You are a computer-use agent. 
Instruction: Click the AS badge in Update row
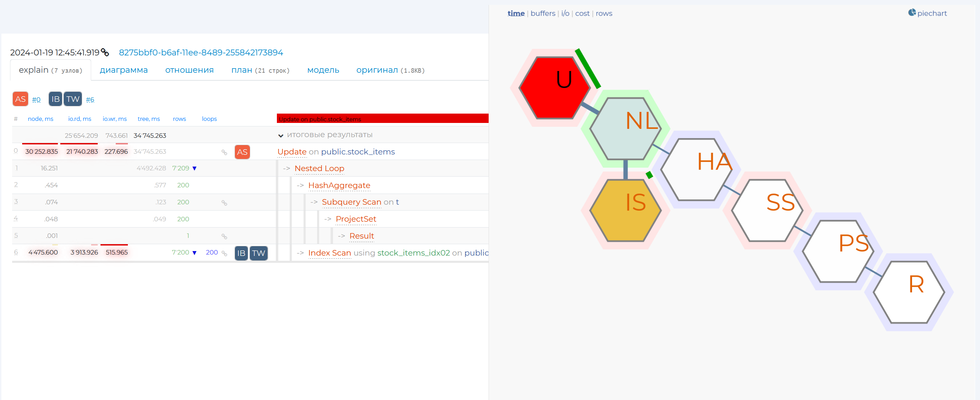242,152
